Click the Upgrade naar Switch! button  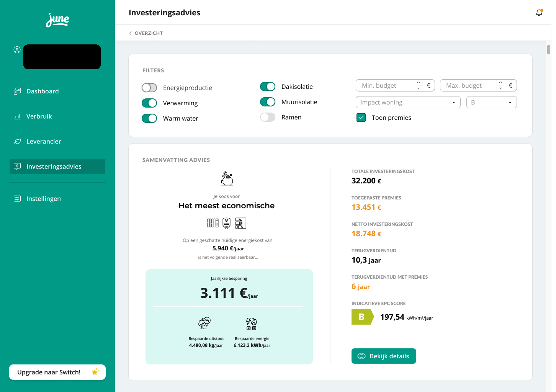57,372
